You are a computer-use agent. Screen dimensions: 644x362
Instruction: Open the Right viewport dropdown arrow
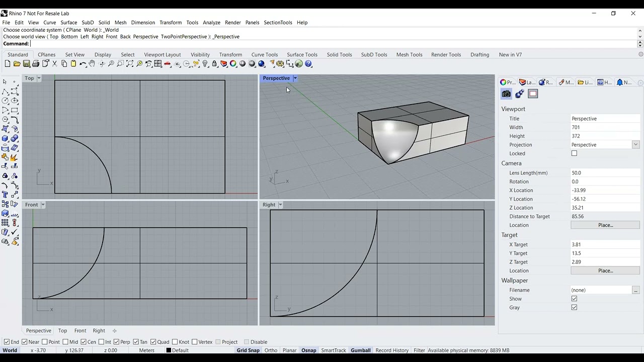click(280, 205)
